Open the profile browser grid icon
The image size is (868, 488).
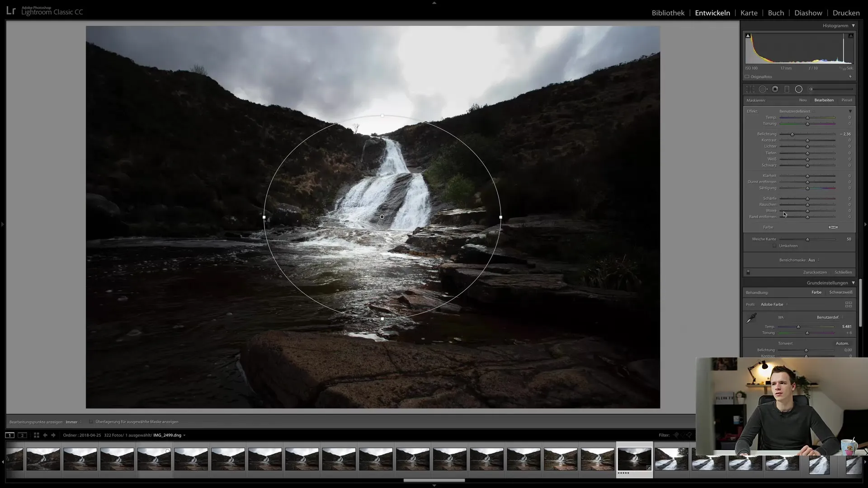click(849, 305)
